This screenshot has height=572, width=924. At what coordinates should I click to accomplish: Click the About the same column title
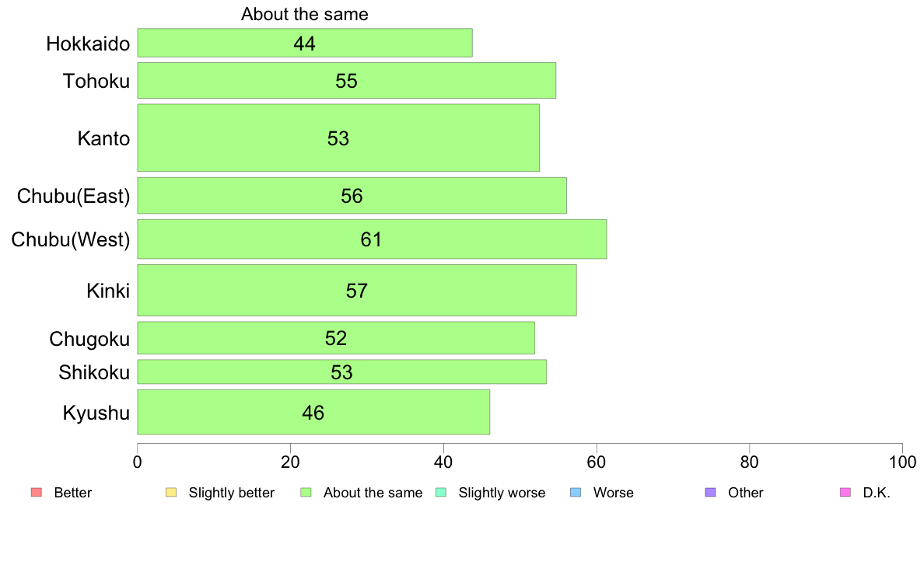point(305,14)
